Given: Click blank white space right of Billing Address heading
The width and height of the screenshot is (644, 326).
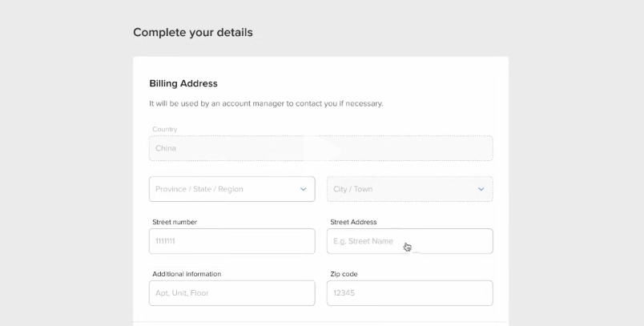Looking at the screenshot, I should click(x=361, y=83).
